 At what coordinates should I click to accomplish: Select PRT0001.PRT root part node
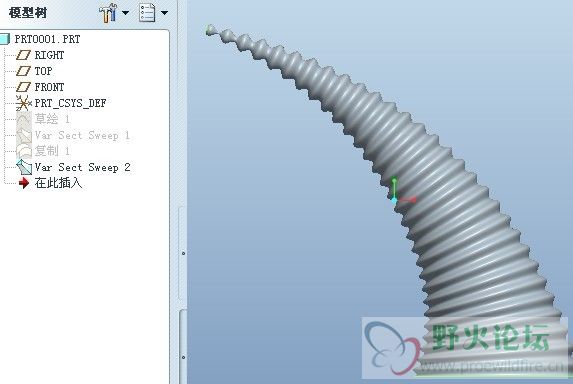[47, 39]
